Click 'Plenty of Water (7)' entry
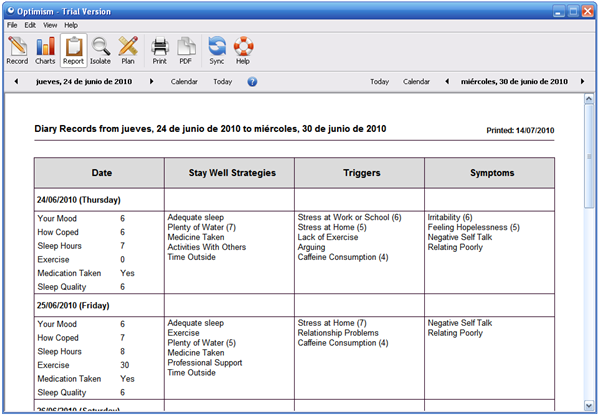Viewport: 599px width, 415px height. [202, 227]
